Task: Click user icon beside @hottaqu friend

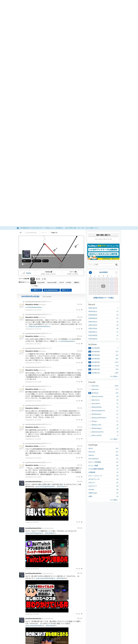Action: (90, 393)
